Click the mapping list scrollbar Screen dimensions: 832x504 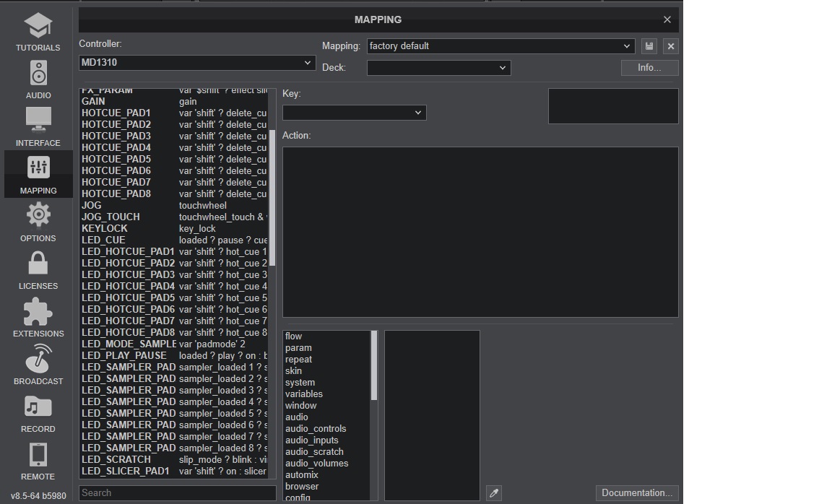[x=273, y=197]
